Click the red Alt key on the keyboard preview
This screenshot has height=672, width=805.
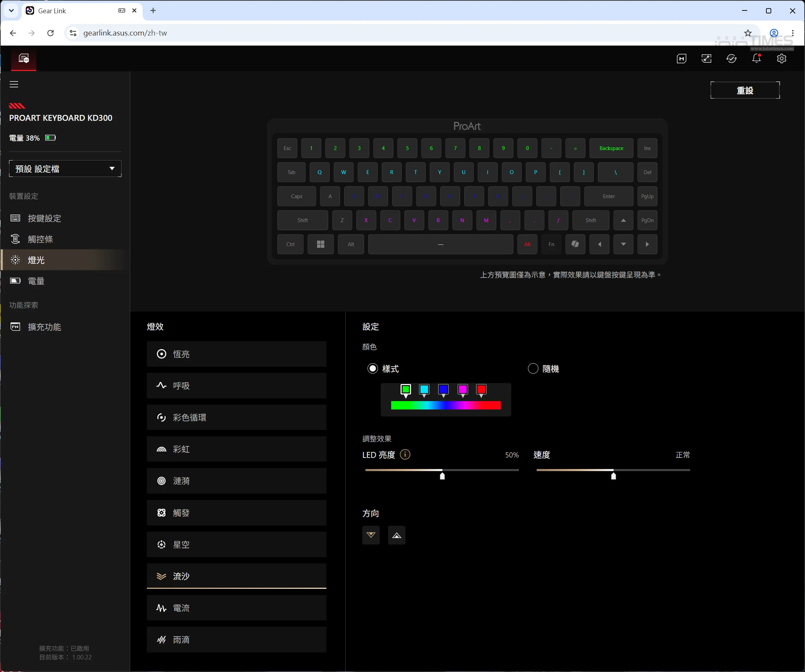(527, 244)
